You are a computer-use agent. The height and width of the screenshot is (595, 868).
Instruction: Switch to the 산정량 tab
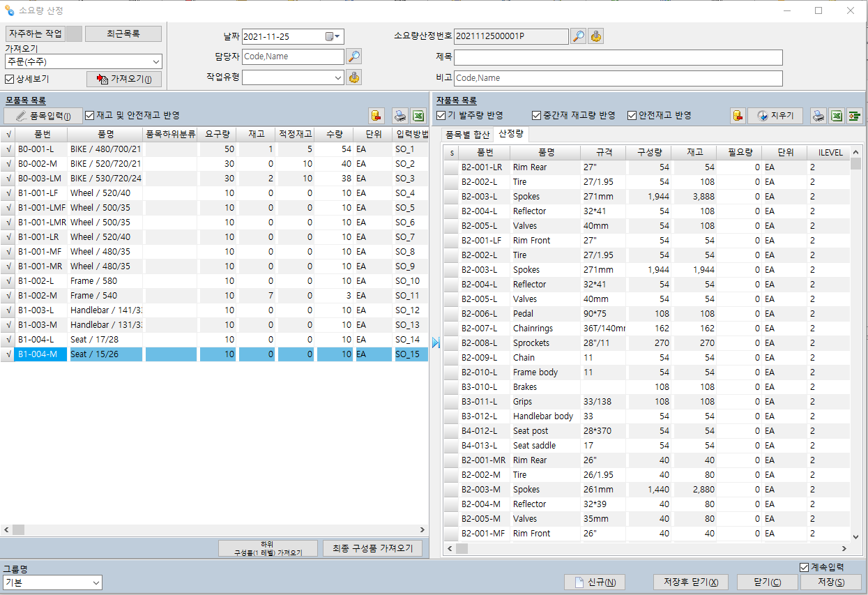tap(511, 133)
